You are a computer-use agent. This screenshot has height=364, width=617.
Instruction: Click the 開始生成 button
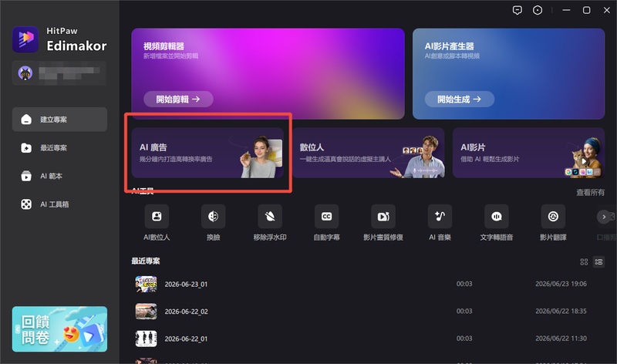(x=459, y=99)
